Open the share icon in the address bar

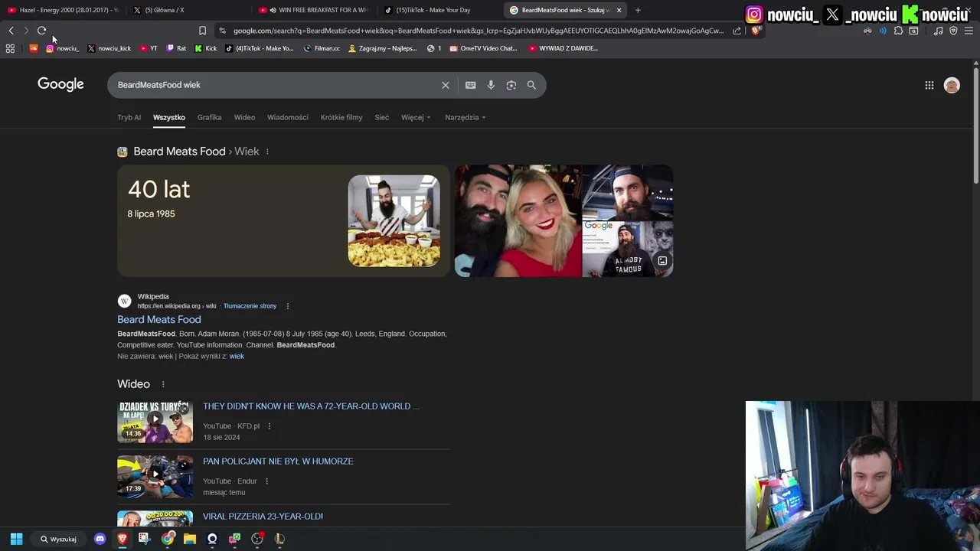pyautogui.click(x=737, y=31)
